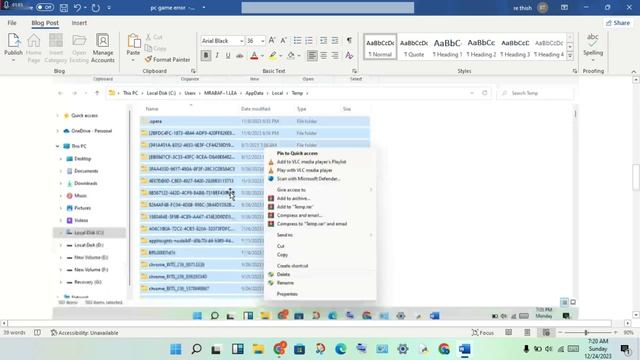Click the 90% zoom level

(x=629, y=333)
